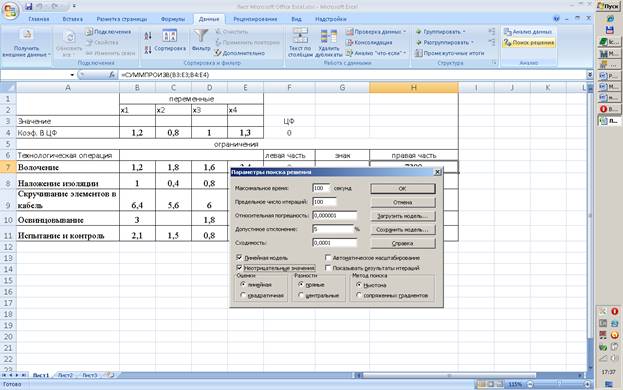Click the Save icon in quick access toolbar

[x=29, y=6]
